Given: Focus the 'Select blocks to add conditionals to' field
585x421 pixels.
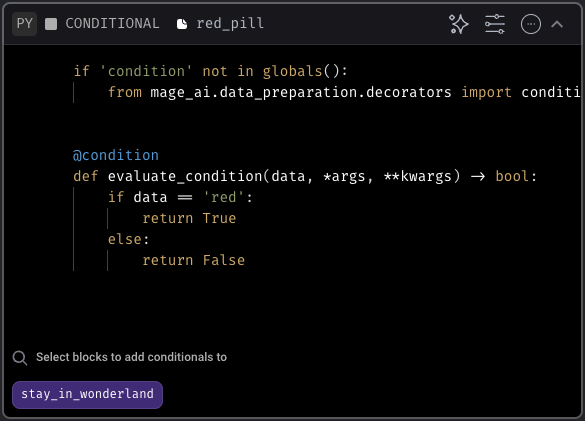Looking at the screenshot, I should 131,357.
